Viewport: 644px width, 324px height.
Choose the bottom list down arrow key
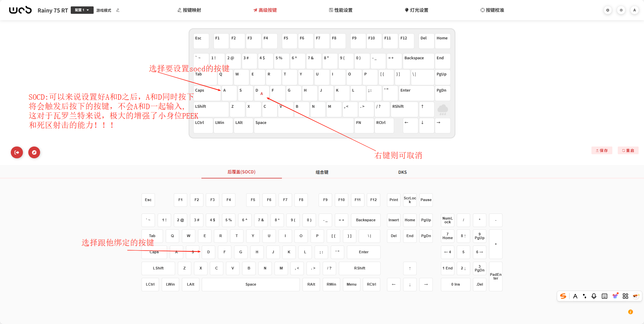click(410, 285)
